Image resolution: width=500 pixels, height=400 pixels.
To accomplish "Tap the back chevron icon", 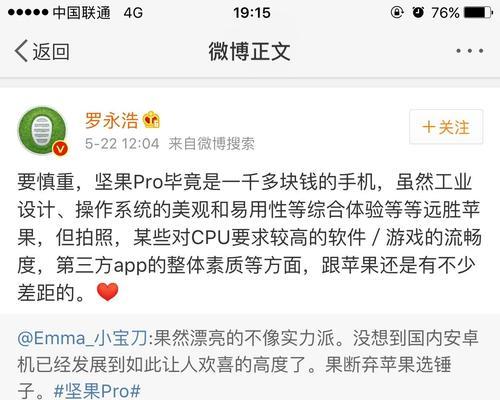I will click(x=21, y=51).
